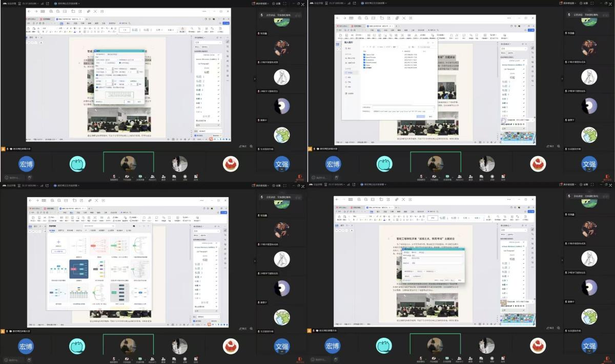Image resolution: width=615 pixels, height=364 pixels.
Task: Collapse participant sidebar arrow beside the mind-map templates view
Action: (x=255, y=260)
